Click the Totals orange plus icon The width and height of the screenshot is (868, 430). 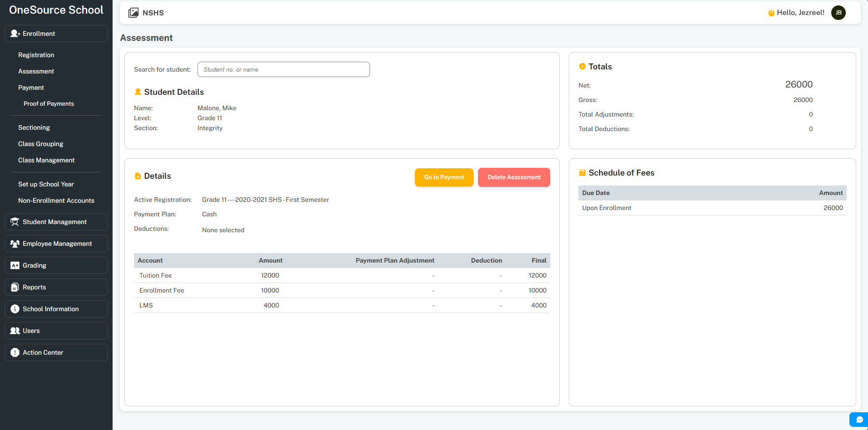tap(582, 66)
